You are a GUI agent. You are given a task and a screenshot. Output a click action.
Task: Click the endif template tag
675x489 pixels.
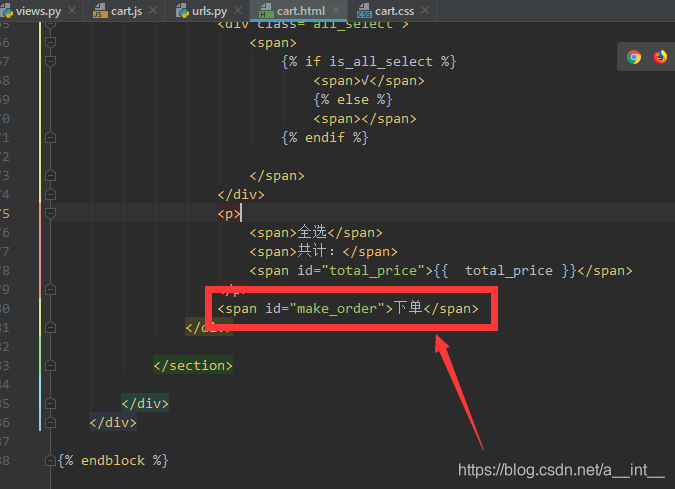point(325,138)
